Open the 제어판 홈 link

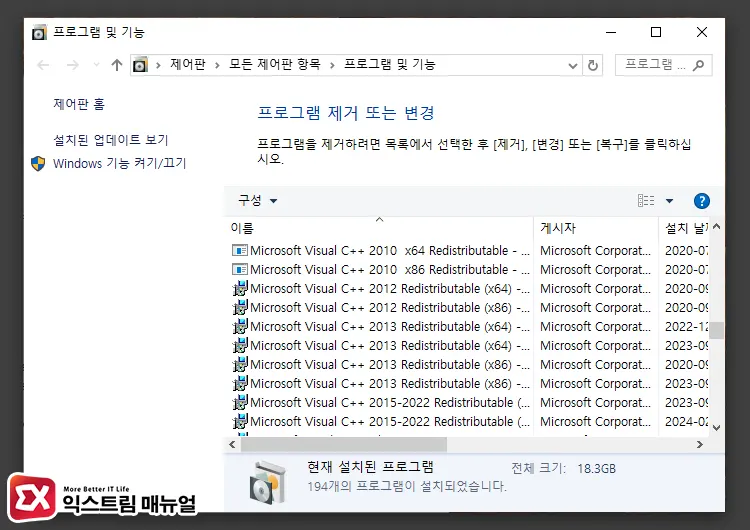click(x=79, y=104)
